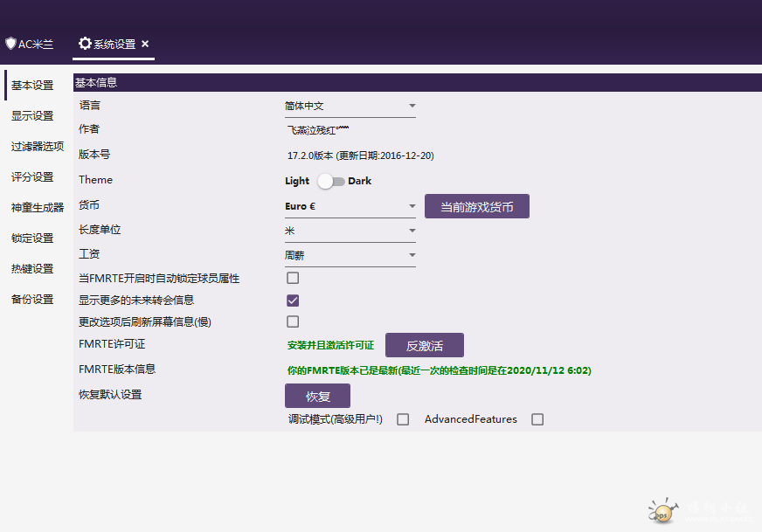The image size is (762, 532).
Task: Open 锁定设置 in the sidebar
Action: (x=32, y=238)
